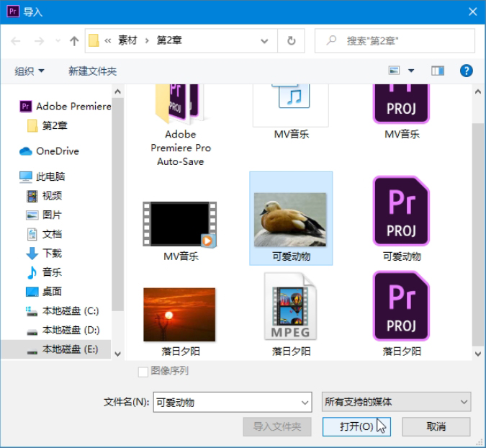The height and width of the screenshot is (448, 486).
Task: Click 取消 button
Action: point(436,426)
